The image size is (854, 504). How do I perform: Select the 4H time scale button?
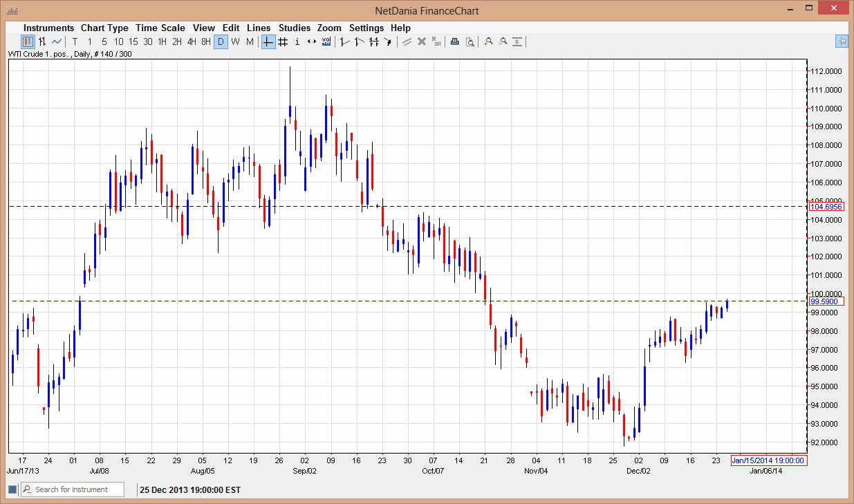tap(192, 41)
